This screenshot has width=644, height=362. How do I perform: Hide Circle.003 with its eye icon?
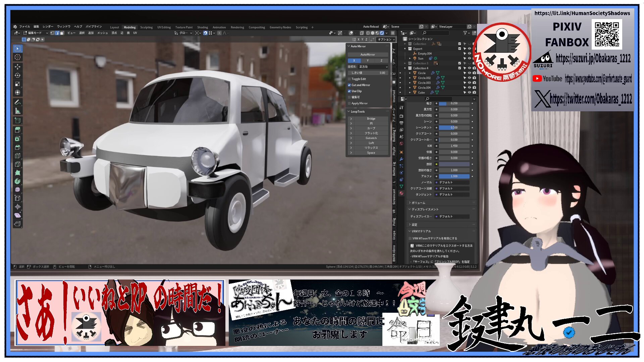470,83
